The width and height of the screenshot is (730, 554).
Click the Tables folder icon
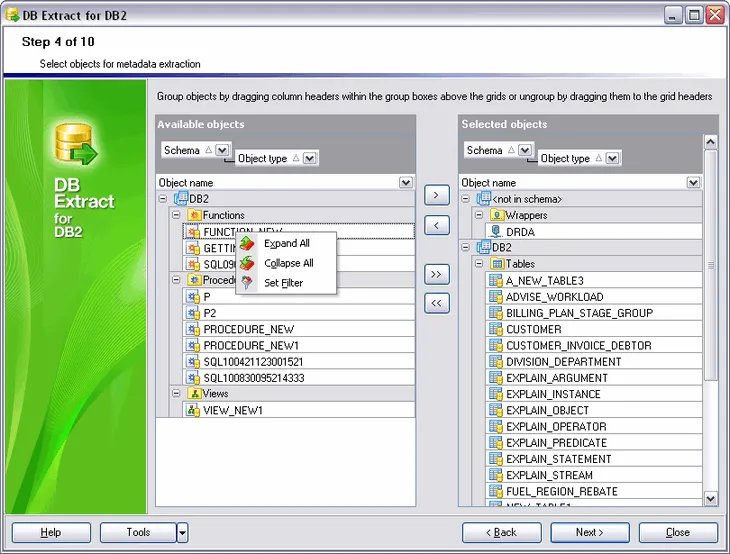coord(497,264)
